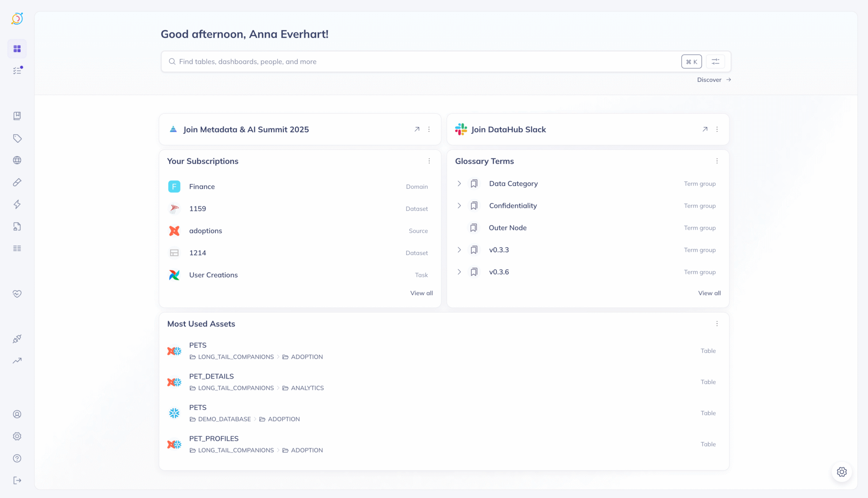
Task: Open the Domains globe icon in the sidebar
Action: (x=17, y=160)
